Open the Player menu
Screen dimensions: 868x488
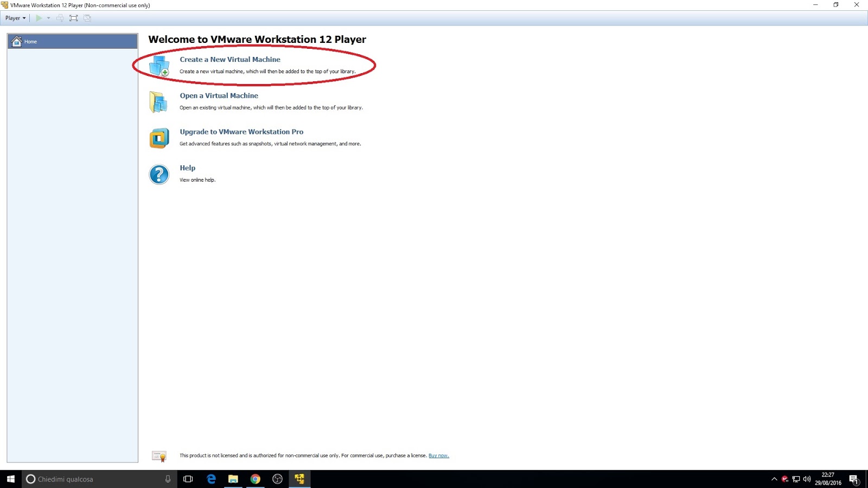tap(15, 18)
